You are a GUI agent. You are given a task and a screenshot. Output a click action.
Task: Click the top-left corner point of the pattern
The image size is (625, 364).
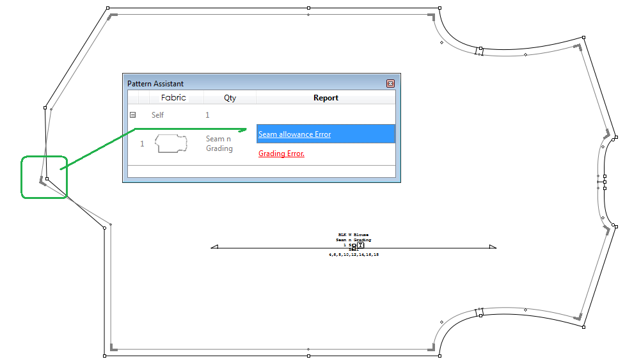click(107, 9)
